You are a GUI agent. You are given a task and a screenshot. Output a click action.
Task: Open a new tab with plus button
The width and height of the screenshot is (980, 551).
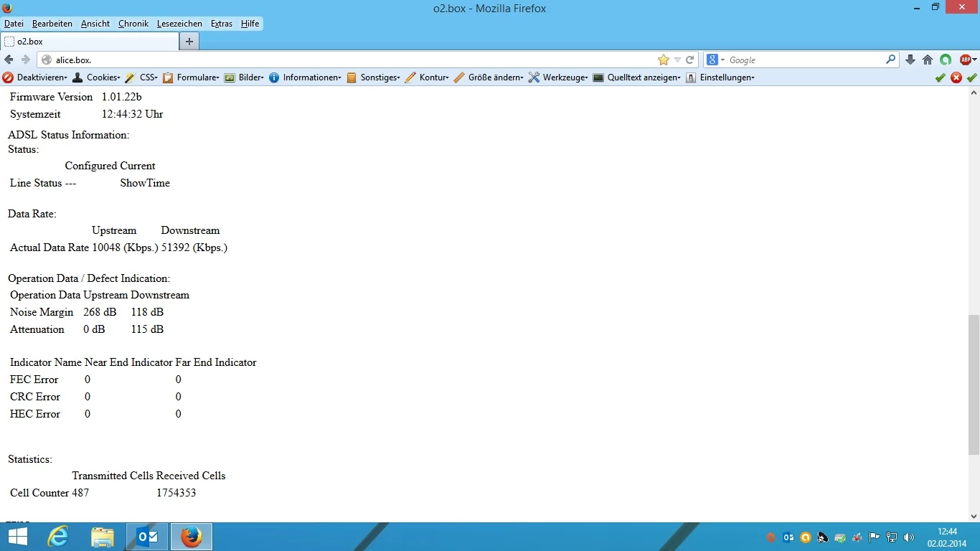[189, 42]
